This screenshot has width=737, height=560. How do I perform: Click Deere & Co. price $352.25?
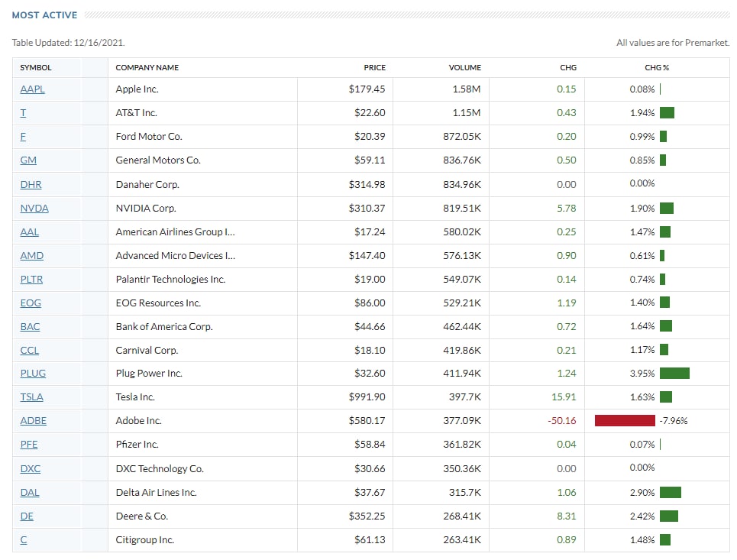(367, 516)
